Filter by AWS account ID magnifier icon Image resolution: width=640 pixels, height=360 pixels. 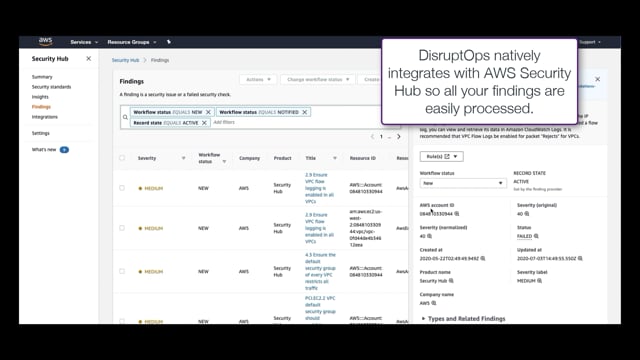click(457, 213)
